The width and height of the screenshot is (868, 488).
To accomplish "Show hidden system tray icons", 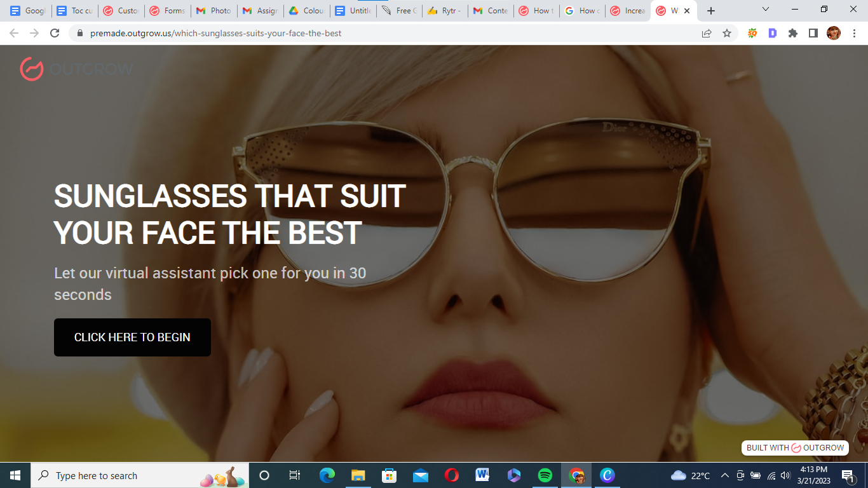I will coord(724,475).
